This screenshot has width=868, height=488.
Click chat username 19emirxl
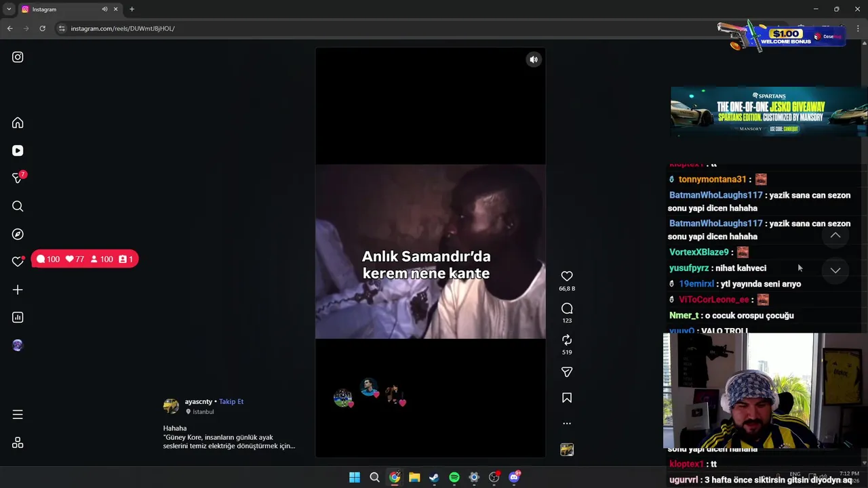[x=696, y=284]
